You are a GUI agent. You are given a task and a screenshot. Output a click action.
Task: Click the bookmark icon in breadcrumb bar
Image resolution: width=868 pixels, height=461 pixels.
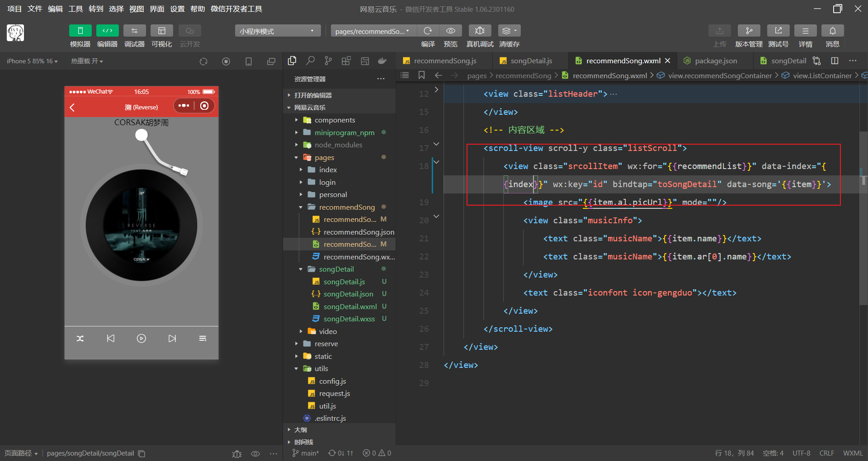tap(421, 75)
